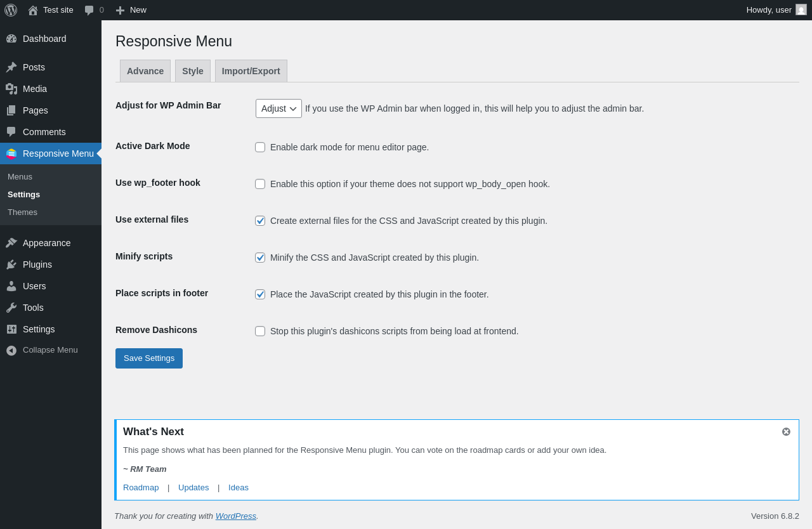Click the Test site home icon

(x=33, y=10)
